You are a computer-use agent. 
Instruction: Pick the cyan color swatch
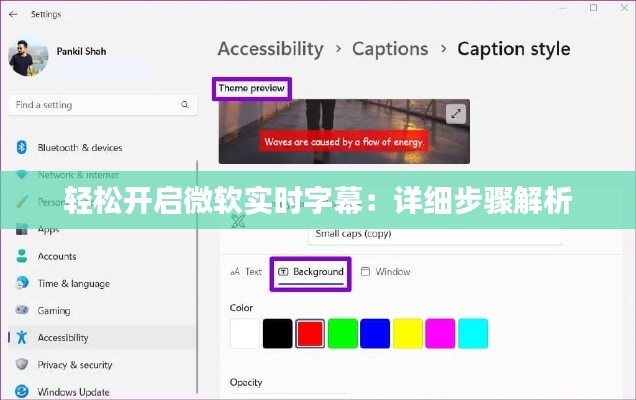pos(473,333)
